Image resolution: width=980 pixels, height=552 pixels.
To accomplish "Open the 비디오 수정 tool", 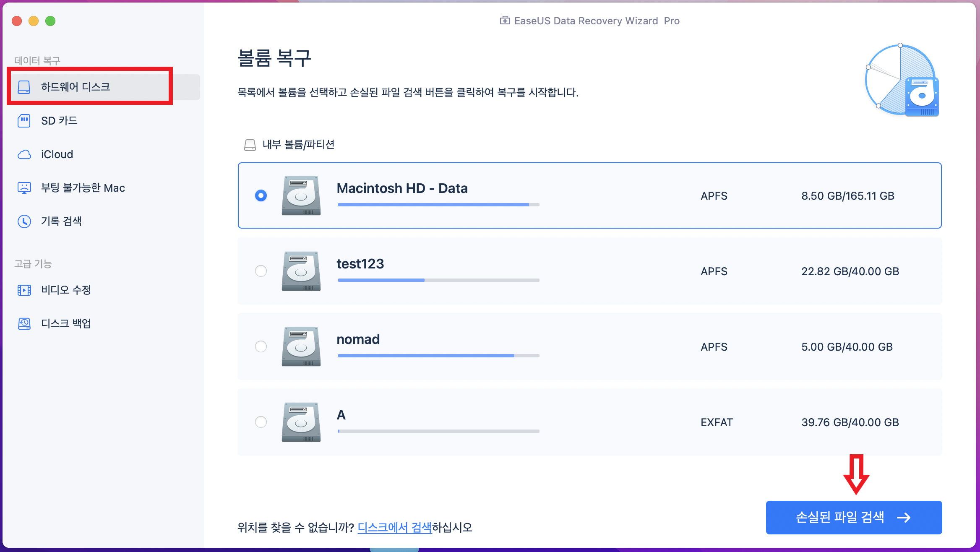I will 66,289.
